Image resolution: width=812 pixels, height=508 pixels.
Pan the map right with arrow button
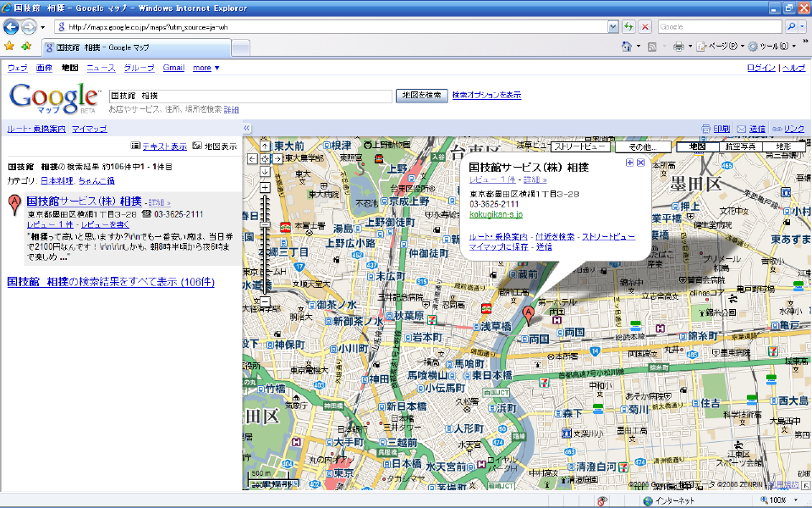[x=277, y=158]
